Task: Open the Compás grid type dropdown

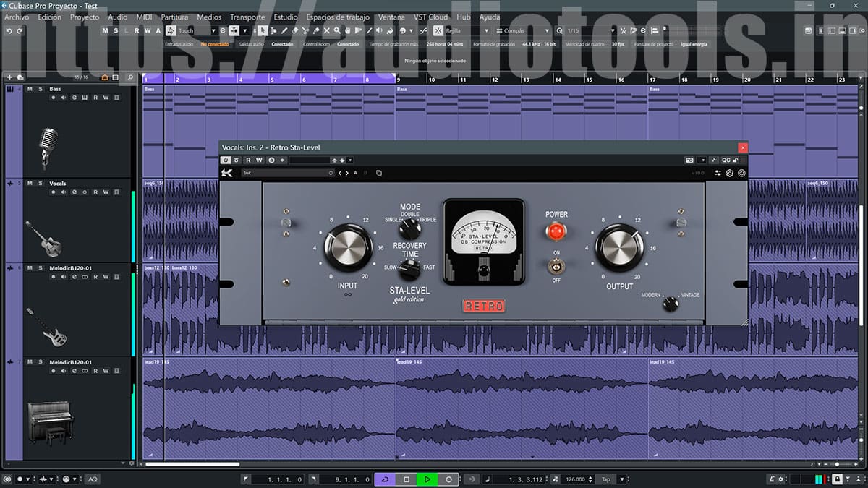Action: [x=525, y=31]
